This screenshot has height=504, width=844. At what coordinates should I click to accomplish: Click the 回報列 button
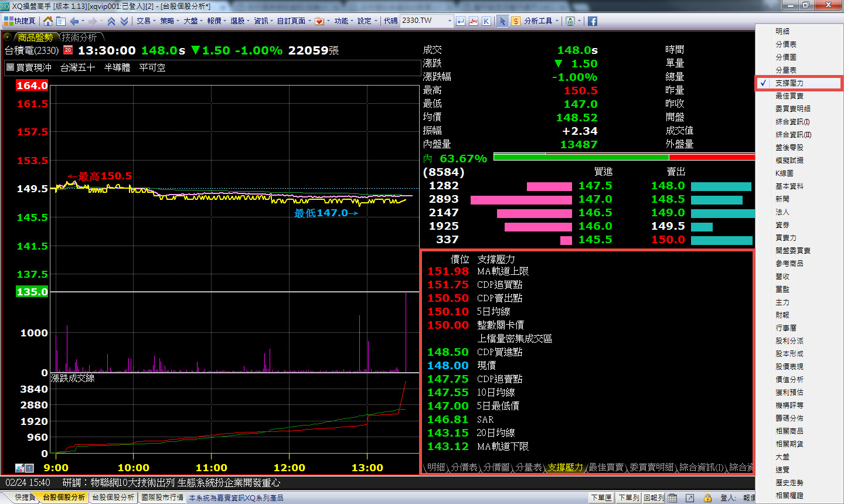654,498
